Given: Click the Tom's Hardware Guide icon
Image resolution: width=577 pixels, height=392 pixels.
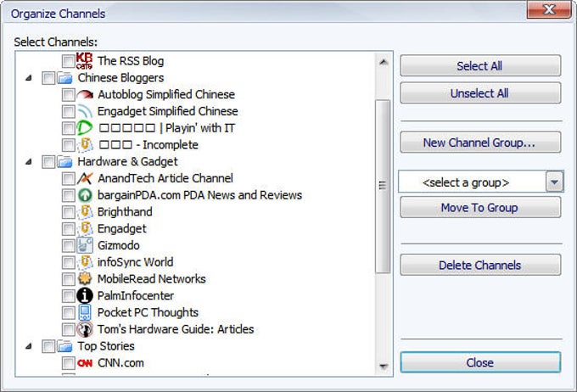Looking at the screenshot, I should click(x=85, y=329).
